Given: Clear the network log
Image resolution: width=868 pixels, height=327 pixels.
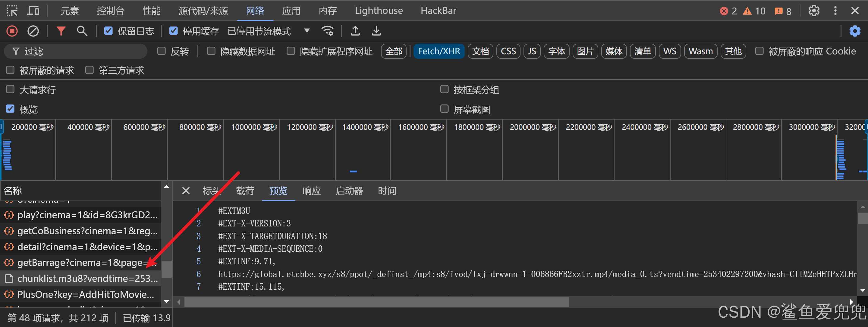Looking at the screenshot, I should pyautogui.click(x=33, y=31).
